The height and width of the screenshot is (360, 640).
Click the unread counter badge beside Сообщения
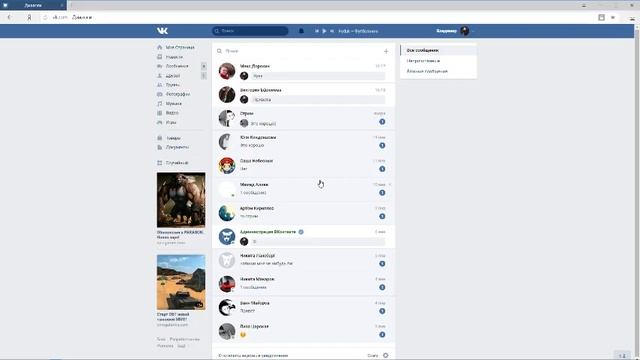(x=204, y=66)
